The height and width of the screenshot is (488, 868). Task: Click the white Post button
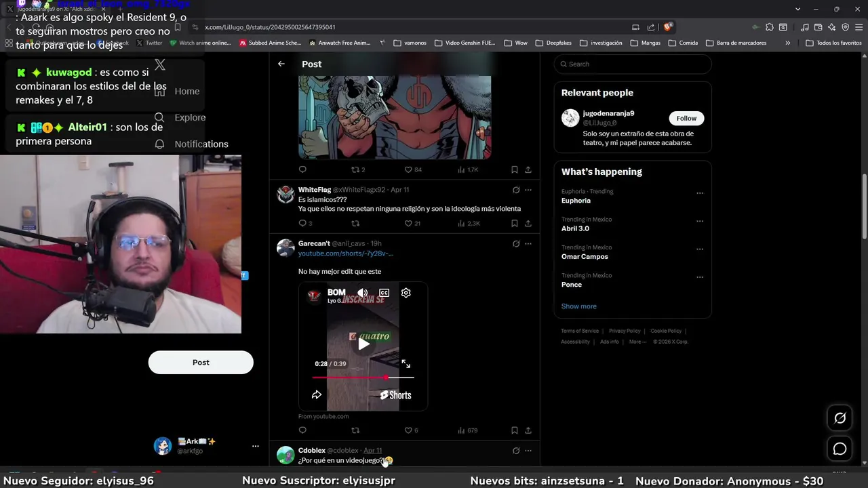(201, 363)
